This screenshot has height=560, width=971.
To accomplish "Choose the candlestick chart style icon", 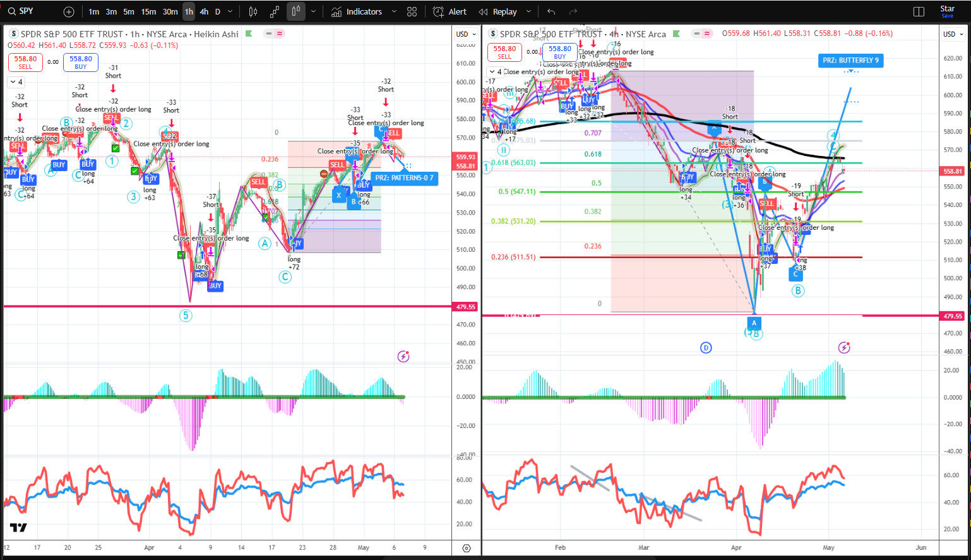I will [x=253, y=12].
